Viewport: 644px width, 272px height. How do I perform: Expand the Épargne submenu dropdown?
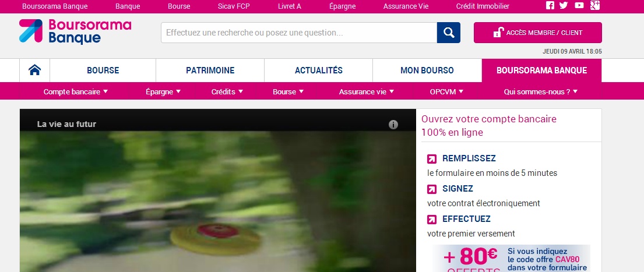tap(163, 91)
